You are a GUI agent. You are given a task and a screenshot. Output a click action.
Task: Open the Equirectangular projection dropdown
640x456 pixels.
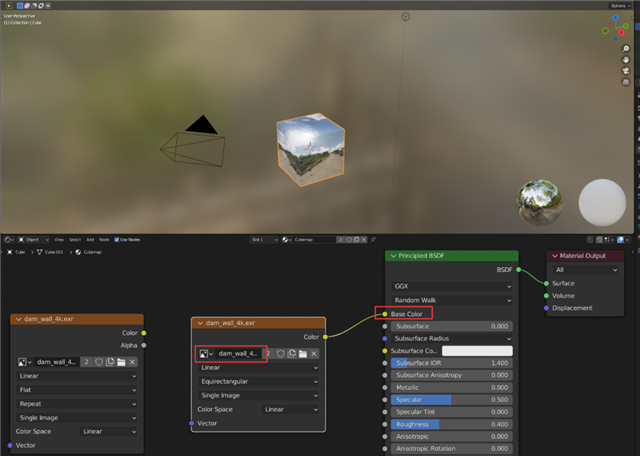point(259,381)
